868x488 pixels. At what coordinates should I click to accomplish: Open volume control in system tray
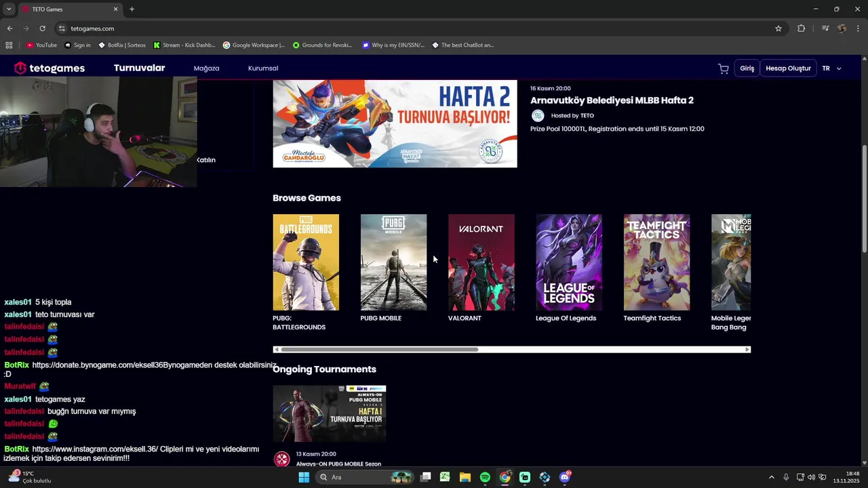coord(811,477)
